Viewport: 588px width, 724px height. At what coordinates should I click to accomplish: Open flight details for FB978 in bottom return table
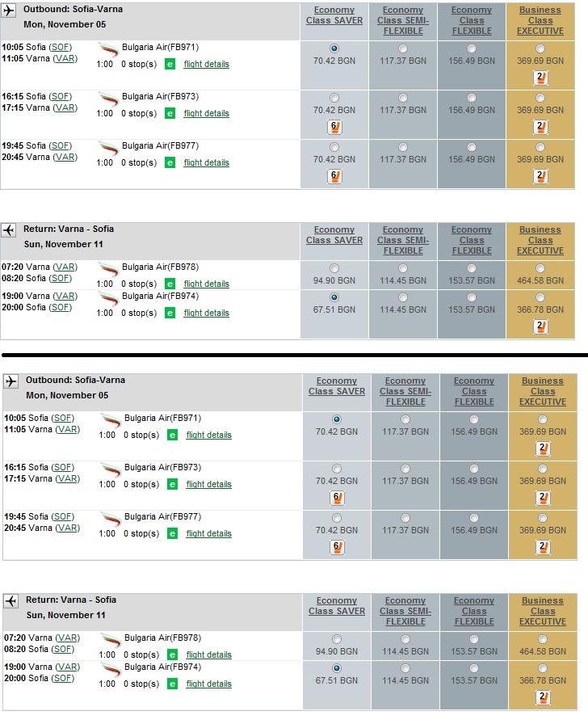[208, 655]
